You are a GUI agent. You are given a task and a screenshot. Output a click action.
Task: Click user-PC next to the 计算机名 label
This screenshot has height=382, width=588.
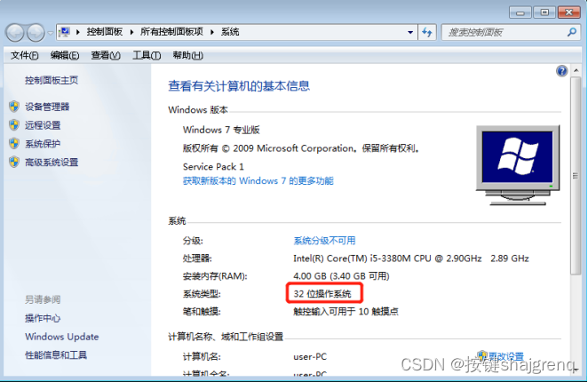[310, 356]
